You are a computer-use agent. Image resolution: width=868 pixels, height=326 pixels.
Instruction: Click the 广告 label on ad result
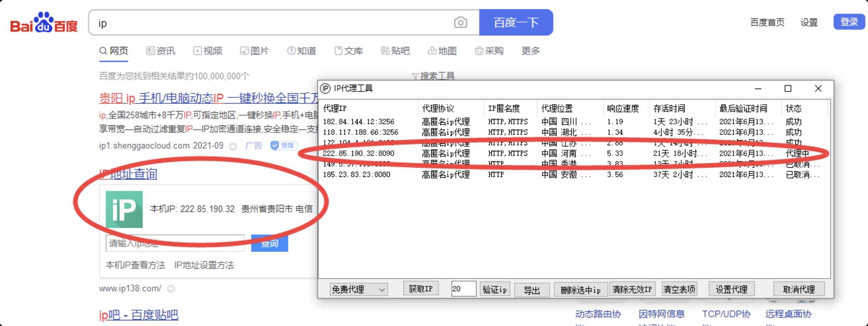[253, 146]
